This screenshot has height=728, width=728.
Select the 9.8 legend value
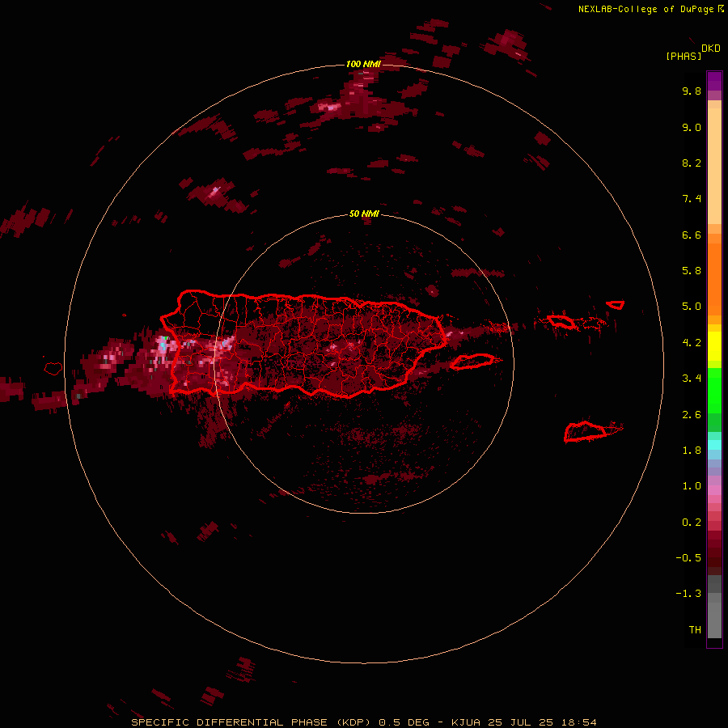[692, 91]
